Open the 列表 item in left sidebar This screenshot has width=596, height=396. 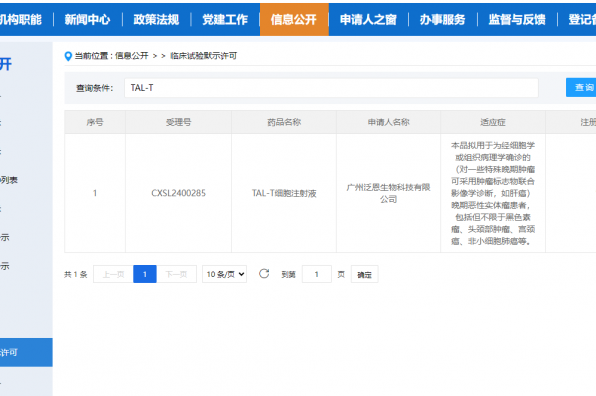coord(9,180)
